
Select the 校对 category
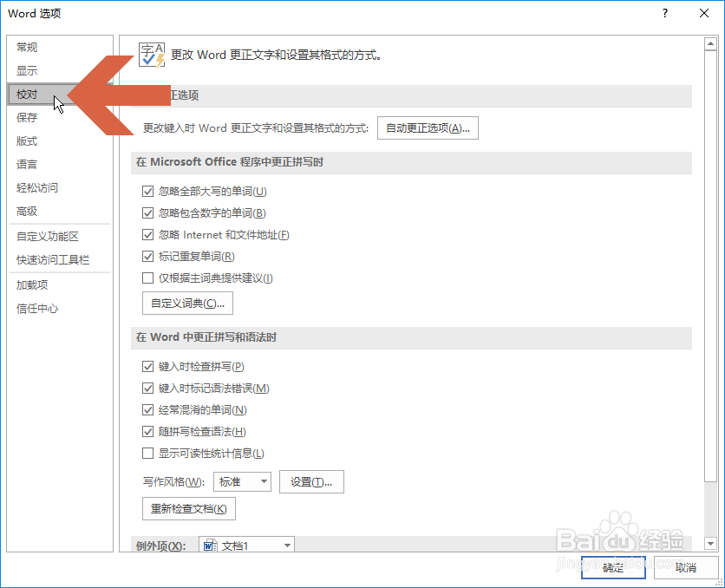point(60,95)
